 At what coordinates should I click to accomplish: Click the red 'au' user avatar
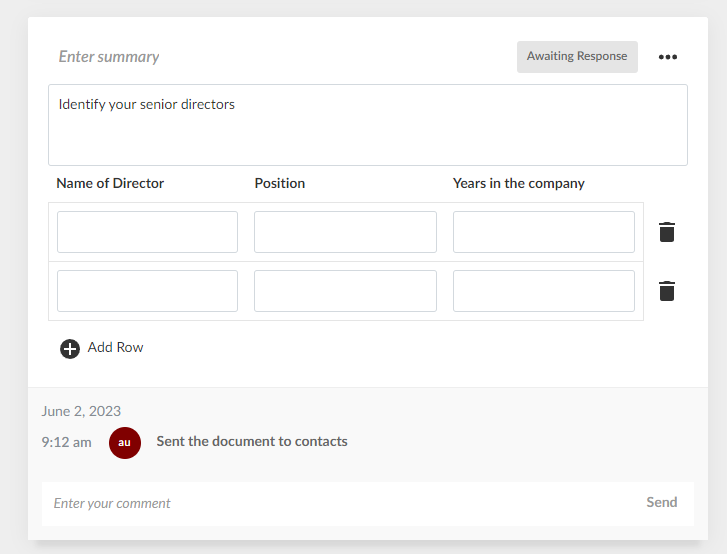coord(125,442)
